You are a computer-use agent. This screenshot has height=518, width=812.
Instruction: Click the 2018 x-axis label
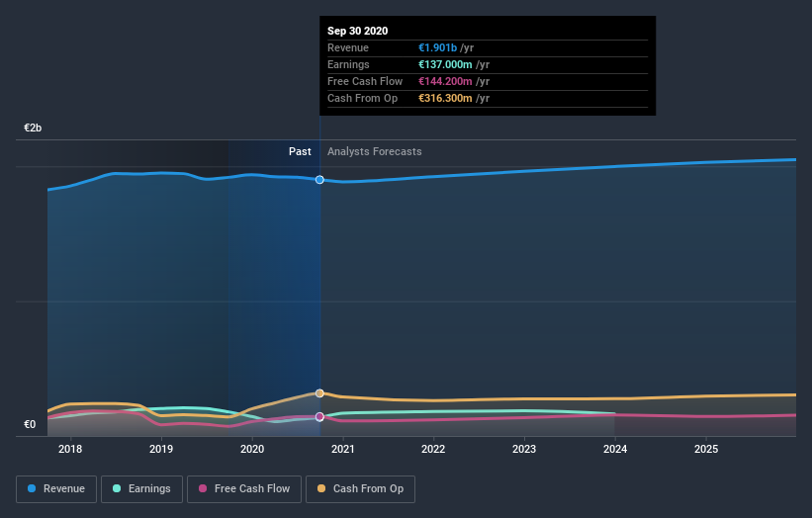(70, 449)
